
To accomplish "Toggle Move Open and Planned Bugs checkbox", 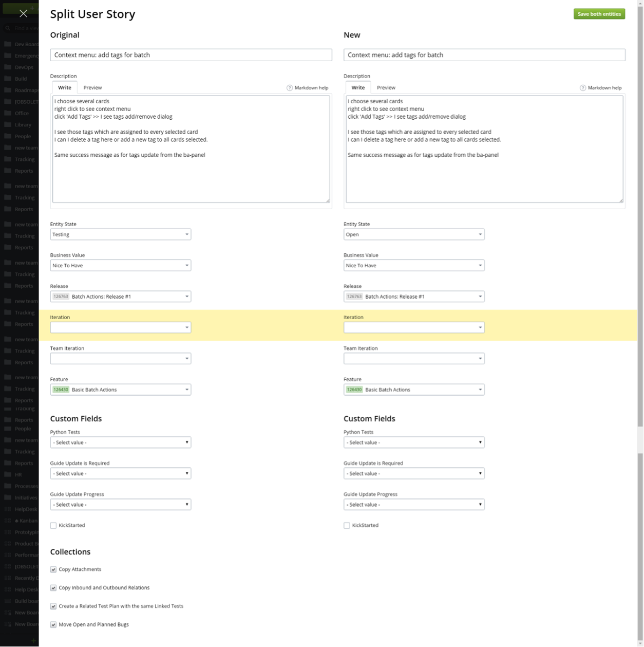I will 53,625.
